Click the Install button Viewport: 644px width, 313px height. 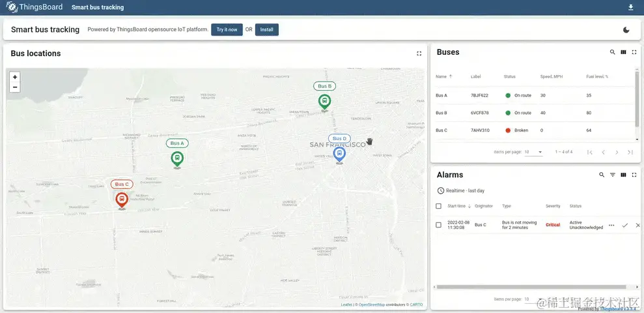pos(266,29)
